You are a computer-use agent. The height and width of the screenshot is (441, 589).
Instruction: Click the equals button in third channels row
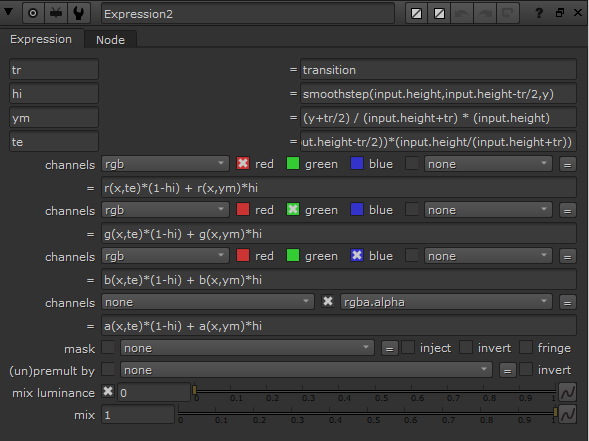(568, 257)
